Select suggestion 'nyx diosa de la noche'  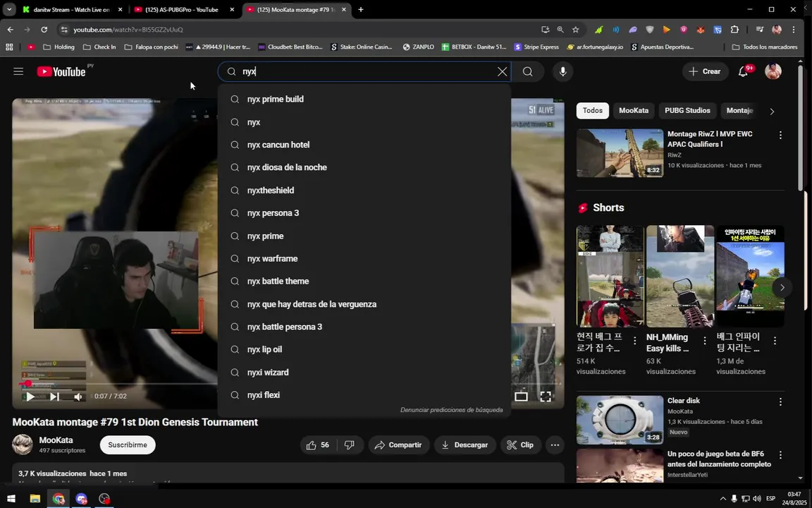(364, 167)
